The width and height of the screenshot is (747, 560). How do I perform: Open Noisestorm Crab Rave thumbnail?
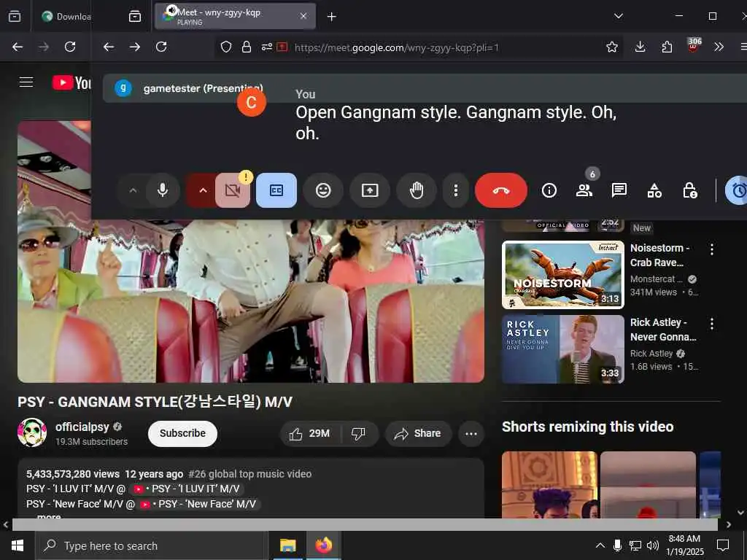point(562,275)
